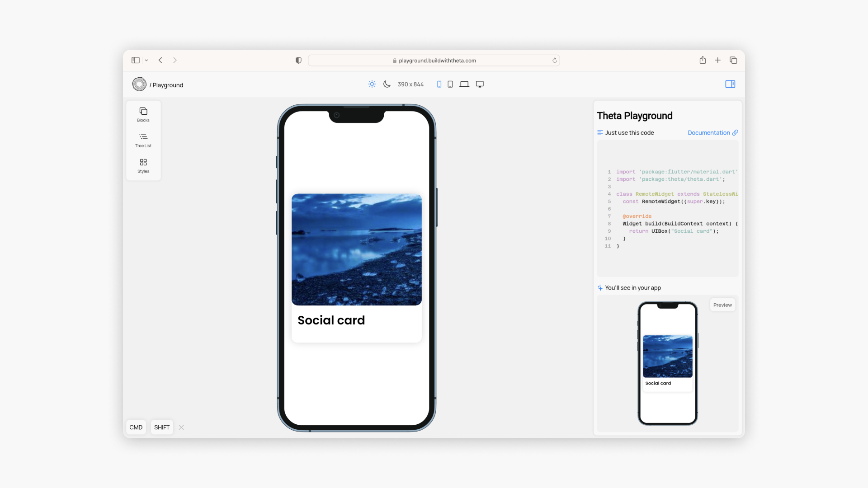
Task: Click the Preview button
Action: [x=722, y=305]
